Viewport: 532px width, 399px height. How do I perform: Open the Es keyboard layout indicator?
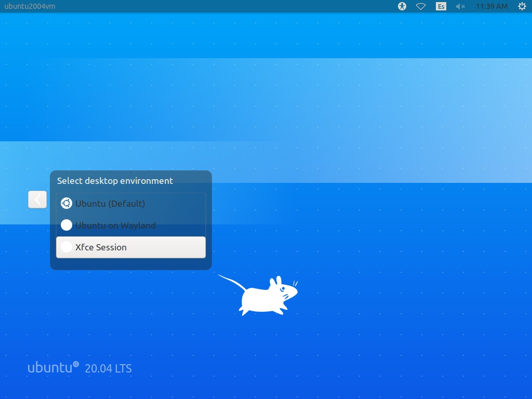(x=441, y=6)
